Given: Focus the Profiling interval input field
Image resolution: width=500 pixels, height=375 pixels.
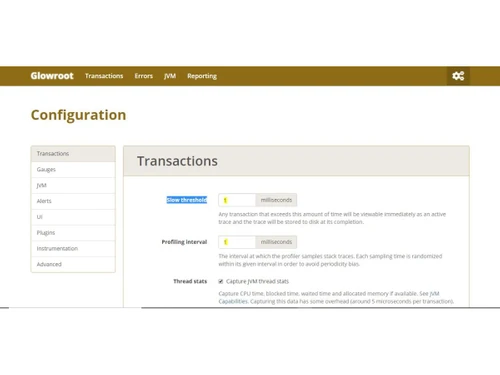Looking at the screenshot, I should [237, 242].
